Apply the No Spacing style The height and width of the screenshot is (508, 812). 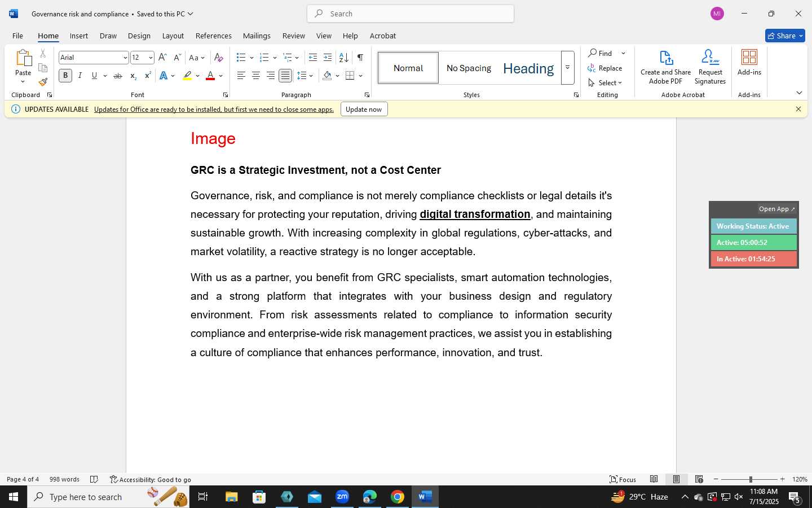tap(469, 68)
